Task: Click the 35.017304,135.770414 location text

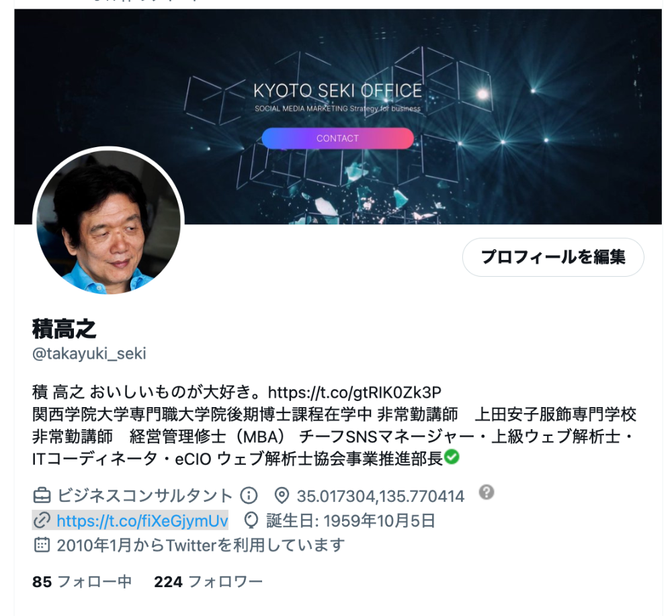Action: point(380,496)
